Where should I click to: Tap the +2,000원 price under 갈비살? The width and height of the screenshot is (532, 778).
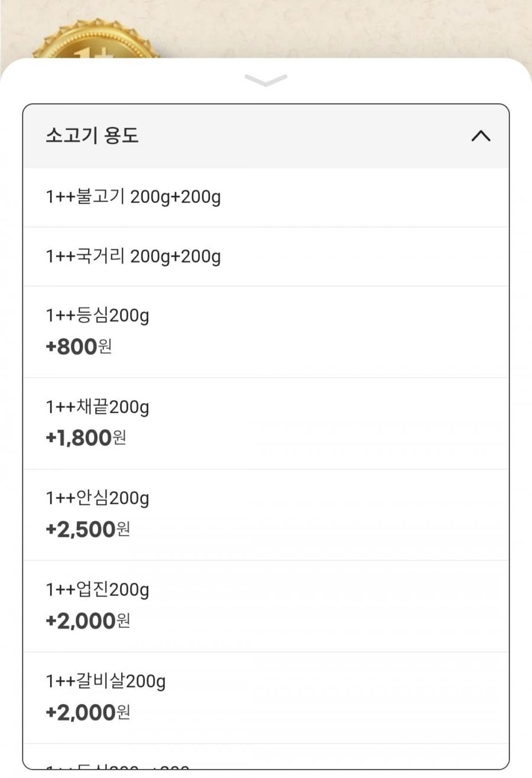tap(87, 712)
